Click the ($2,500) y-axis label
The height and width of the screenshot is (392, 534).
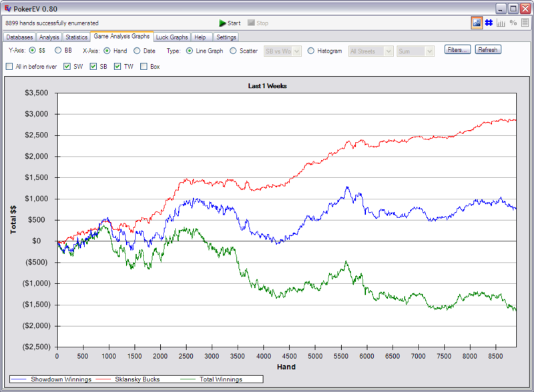(37, 347)
